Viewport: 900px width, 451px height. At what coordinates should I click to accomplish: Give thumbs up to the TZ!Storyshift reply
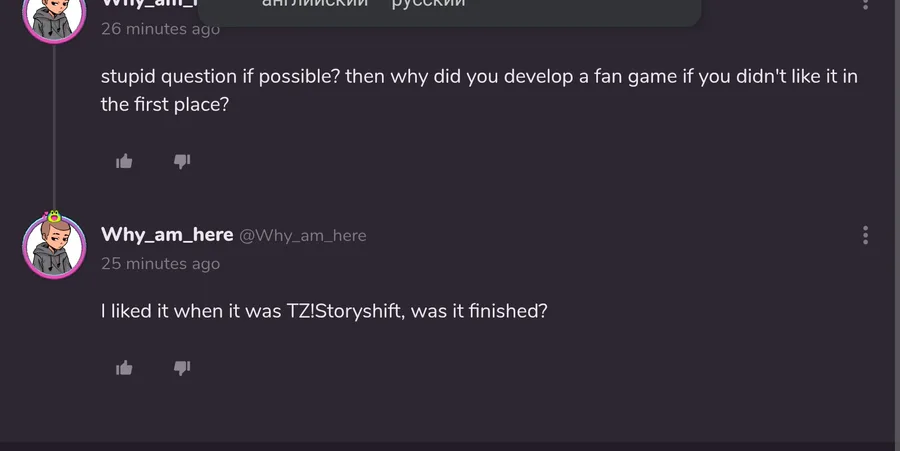124,368
